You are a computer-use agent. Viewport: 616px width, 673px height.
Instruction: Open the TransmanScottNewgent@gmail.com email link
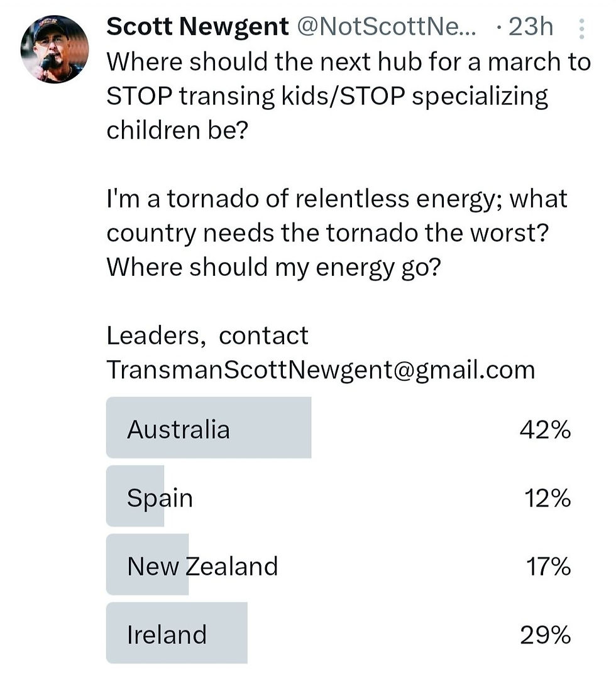click(321, 369)
